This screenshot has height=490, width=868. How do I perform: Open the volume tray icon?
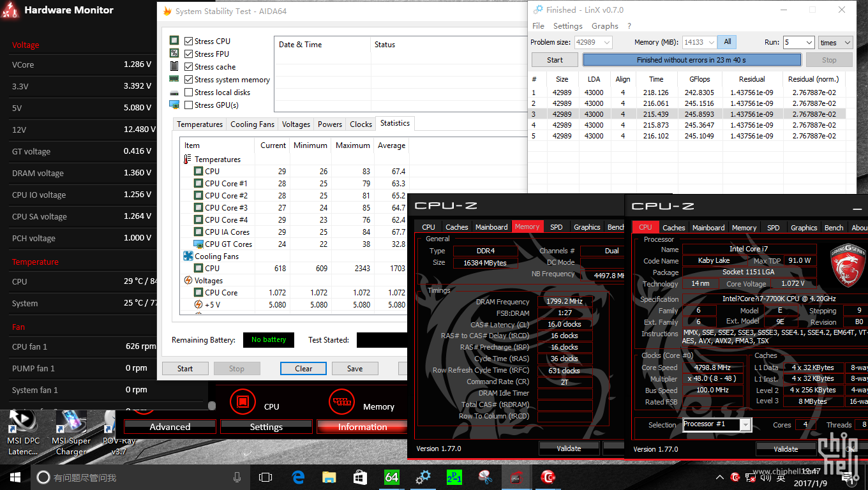(767, 477)
